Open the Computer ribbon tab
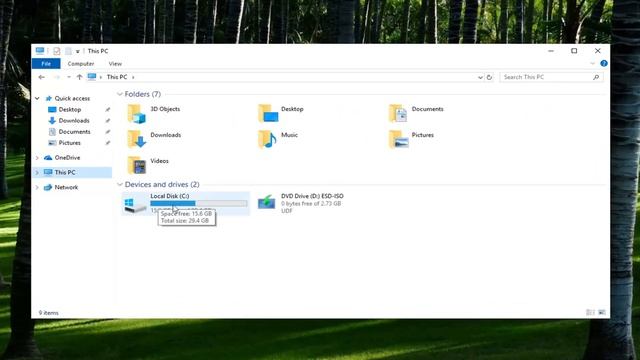This screenshot has width=640, height=360. [81, 64]
